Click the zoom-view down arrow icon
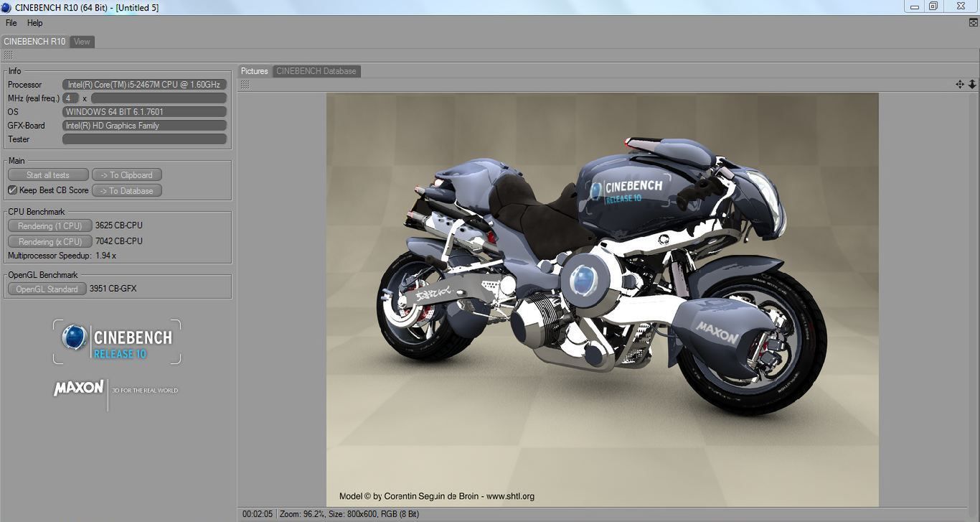Screen dimensions: 980x522 click(972, 85)
